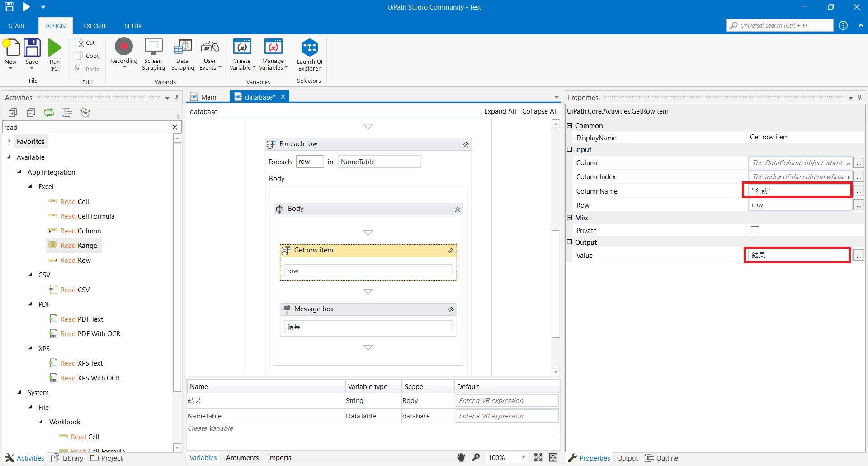The width and height of the screenshot is (868, 466).
Task: Pin the Activities panel
Action: click(176, 97)
